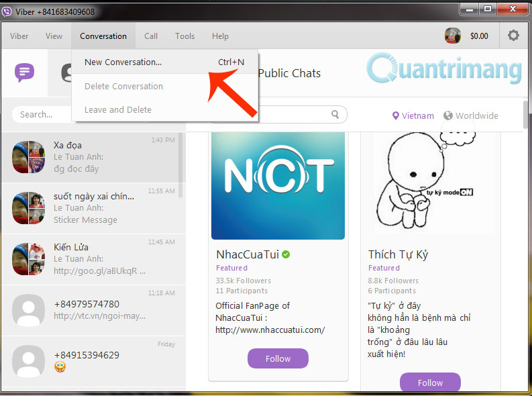Click the $0.00 Viber Out balance

pos(479,36)
